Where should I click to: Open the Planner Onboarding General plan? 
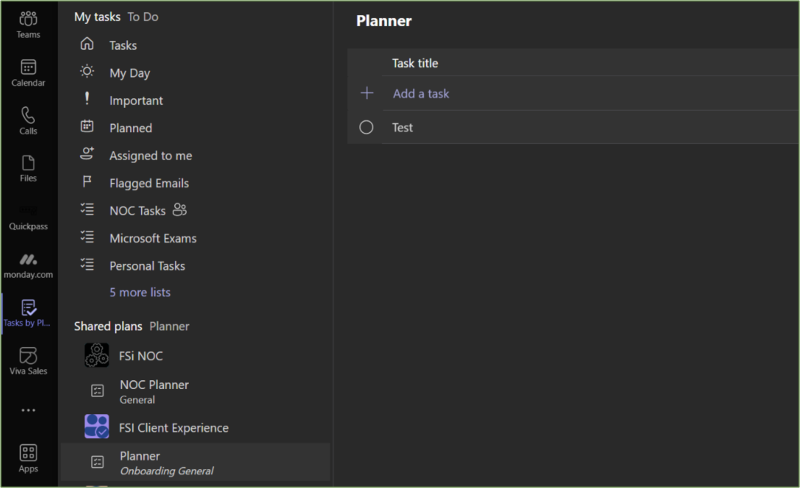click(196, 462)
